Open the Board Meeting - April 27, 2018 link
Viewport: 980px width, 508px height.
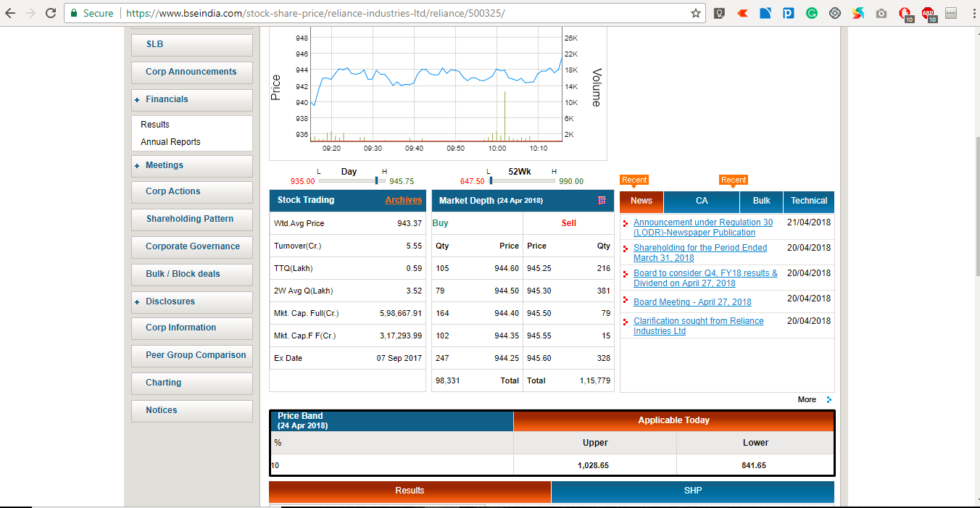(x=692, y=302)
